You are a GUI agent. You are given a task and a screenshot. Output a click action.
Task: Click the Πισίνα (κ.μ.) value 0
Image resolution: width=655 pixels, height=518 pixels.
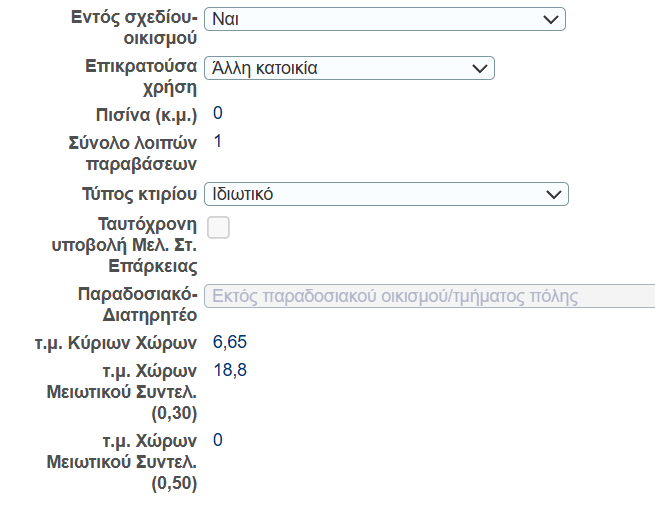[218, 112]
